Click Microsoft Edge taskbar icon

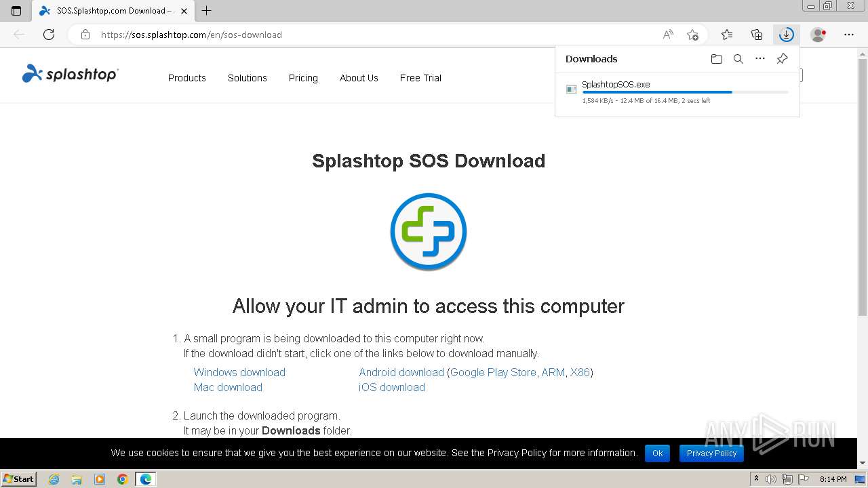click(146, 479)
